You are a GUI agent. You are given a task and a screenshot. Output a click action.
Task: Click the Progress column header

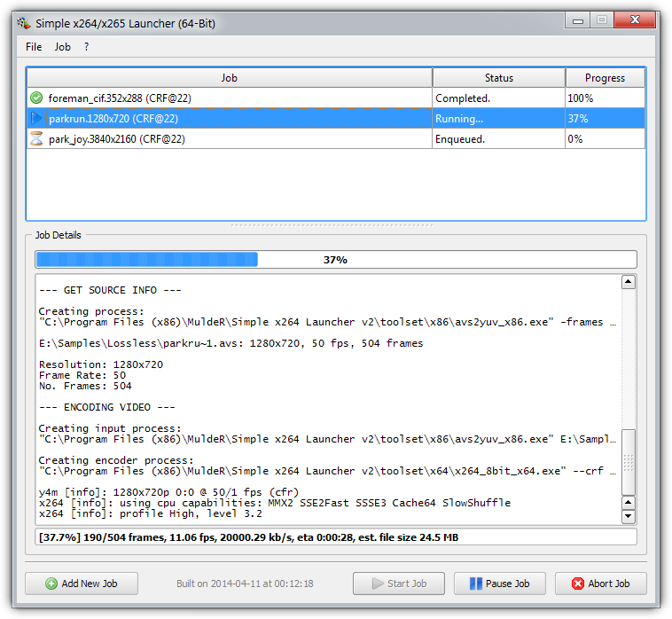click(x=606, y=77)
